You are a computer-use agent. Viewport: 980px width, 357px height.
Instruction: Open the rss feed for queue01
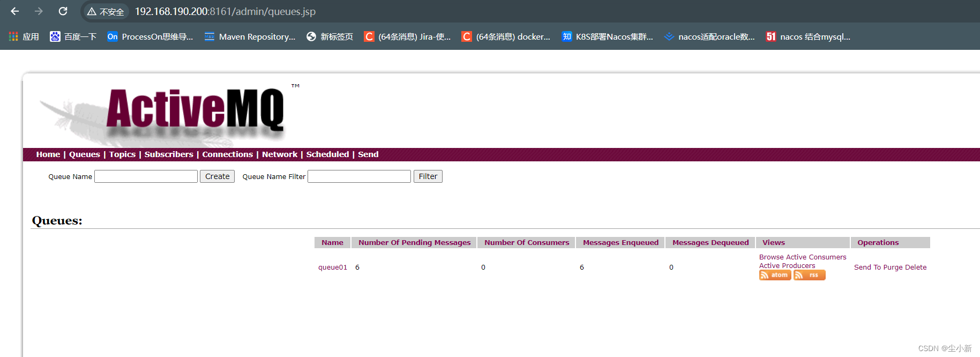click(x=809, y=275)
